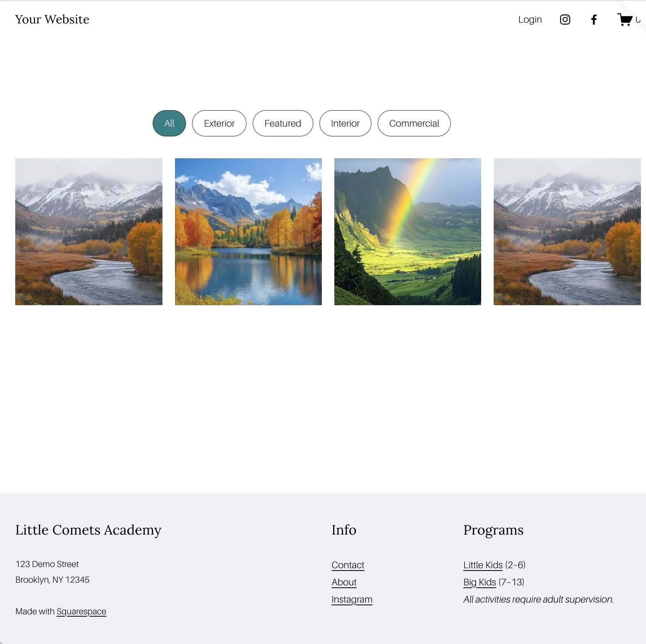Viewport: 646px width, 644px height.
Task: Filter gallery by Interior
Action: pos(345,123)
